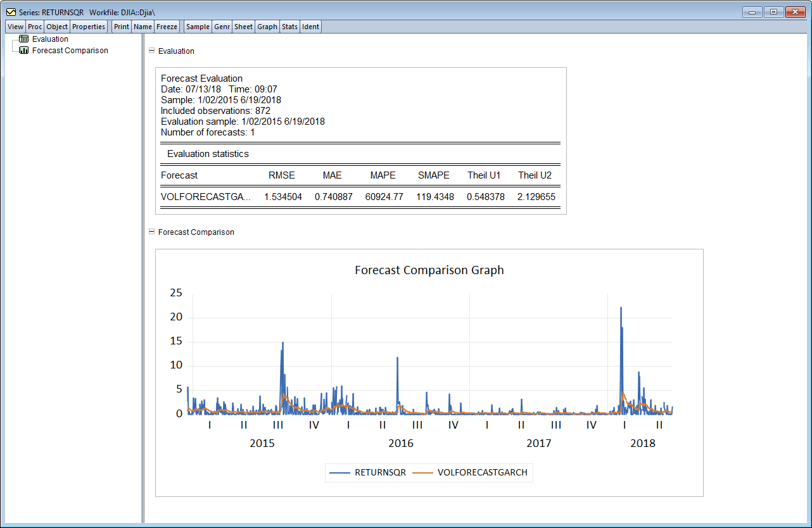Click the Evaluation statistics heading
812x528 pixels.
[208, 154]
